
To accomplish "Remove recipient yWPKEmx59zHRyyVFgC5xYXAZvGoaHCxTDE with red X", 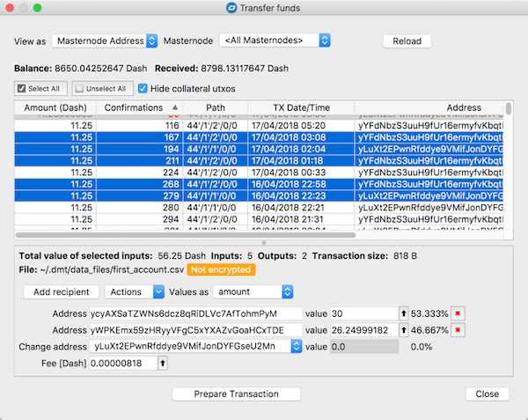I will click(458, 329).
